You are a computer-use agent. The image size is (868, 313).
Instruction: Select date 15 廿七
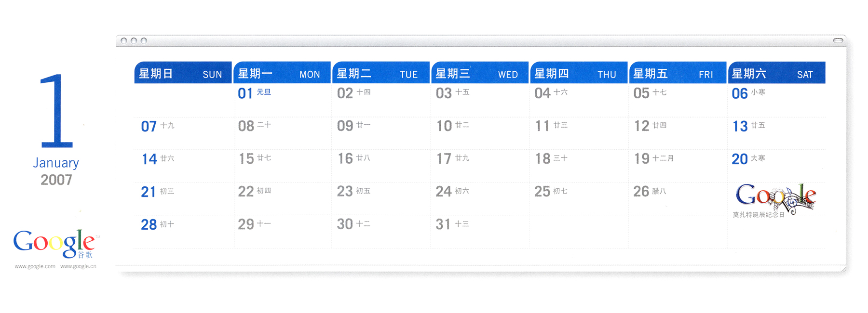click(x=255, y=158)
